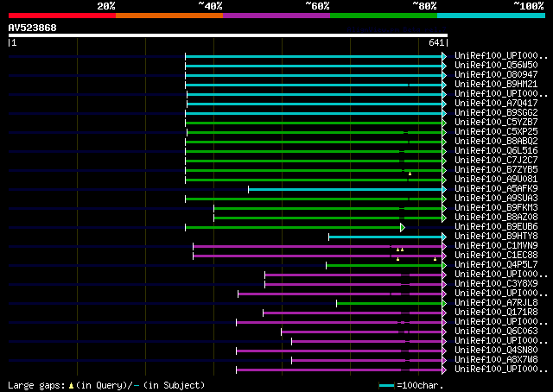This screenshot has width=553, height=392.
Task: Click the UniRef100_B9EUB6 hit label
Action: coord(496,227)
